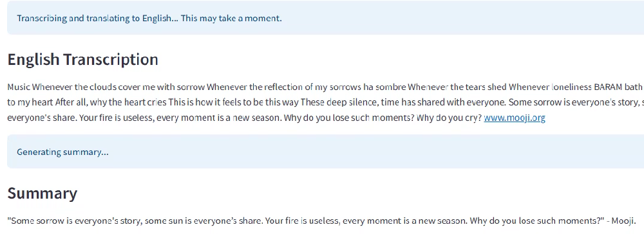Click 'Your fire is useless' in the transcription
644x234 pixels.
[x=115, y=118]
